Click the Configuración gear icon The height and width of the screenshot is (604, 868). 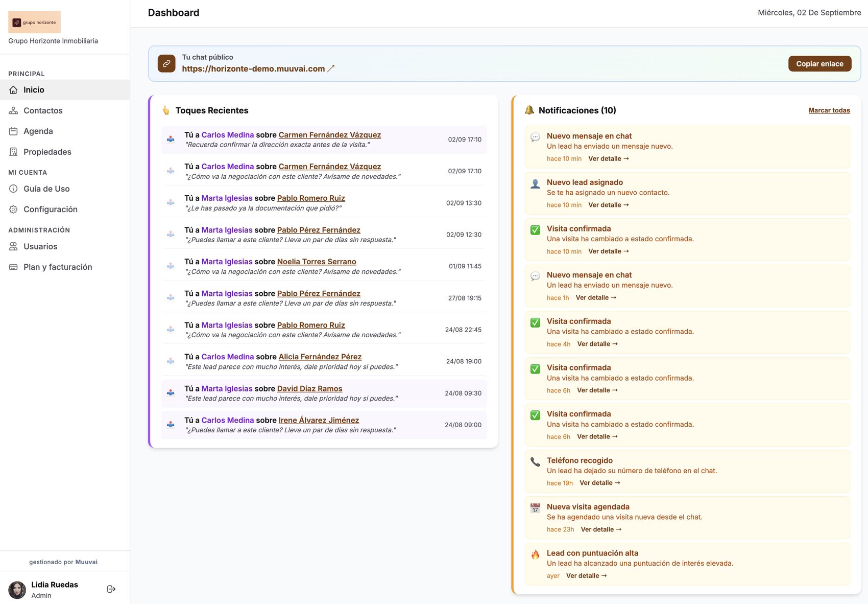coord(13,210)
